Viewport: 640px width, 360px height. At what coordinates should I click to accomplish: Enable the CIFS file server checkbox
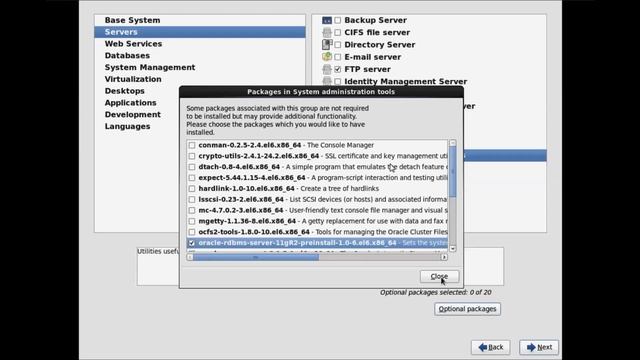338,32
